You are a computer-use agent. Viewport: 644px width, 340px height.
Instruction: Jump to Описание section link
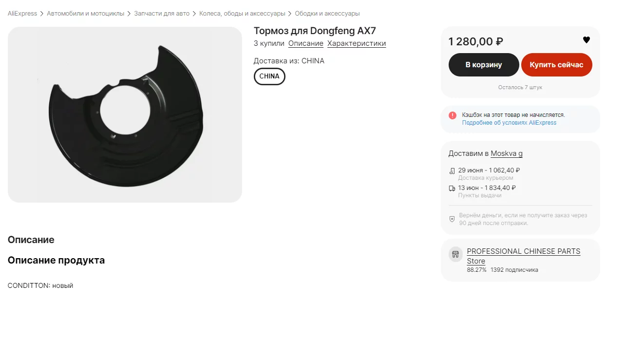tap(306, 43)
